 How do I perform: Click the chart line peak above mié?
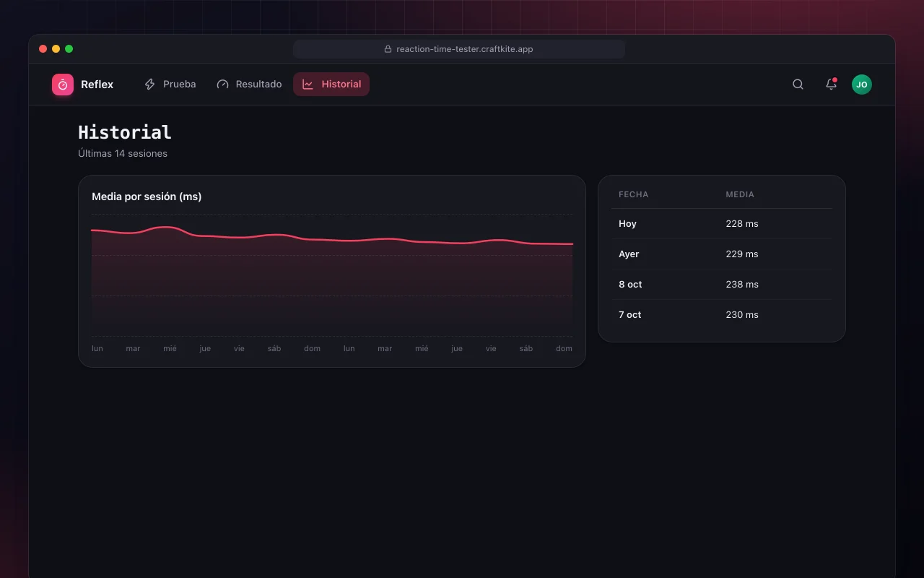click(x=167, y=227)
